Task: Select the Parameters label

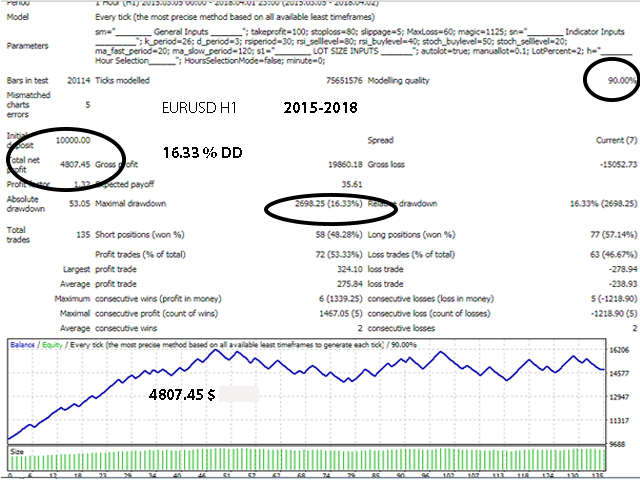Action: [x=27, y=46]
